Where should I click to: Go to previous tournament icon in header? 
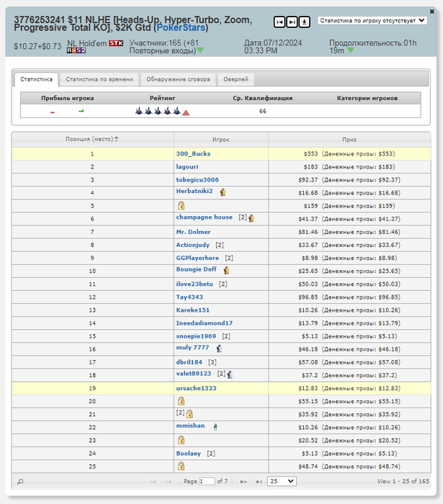click(x=279, y=22)
